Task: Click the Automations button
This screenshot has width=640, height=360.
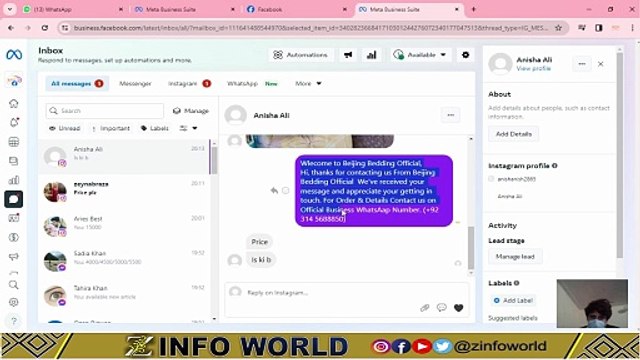Action: pyautogui.click(x=300, y=55)
